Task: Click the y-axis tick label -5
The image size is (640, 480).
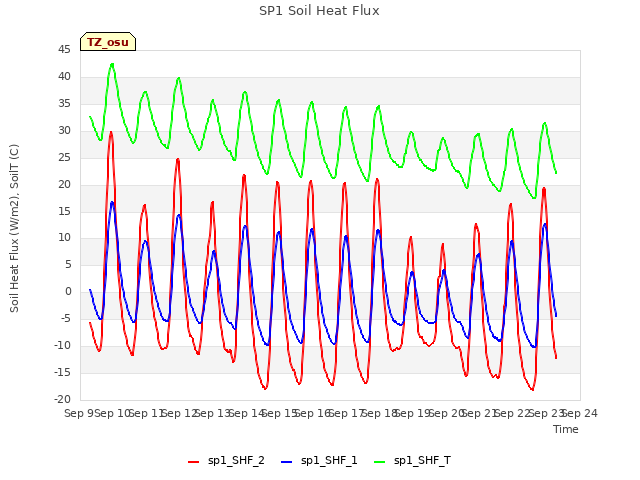Action: 64,319
